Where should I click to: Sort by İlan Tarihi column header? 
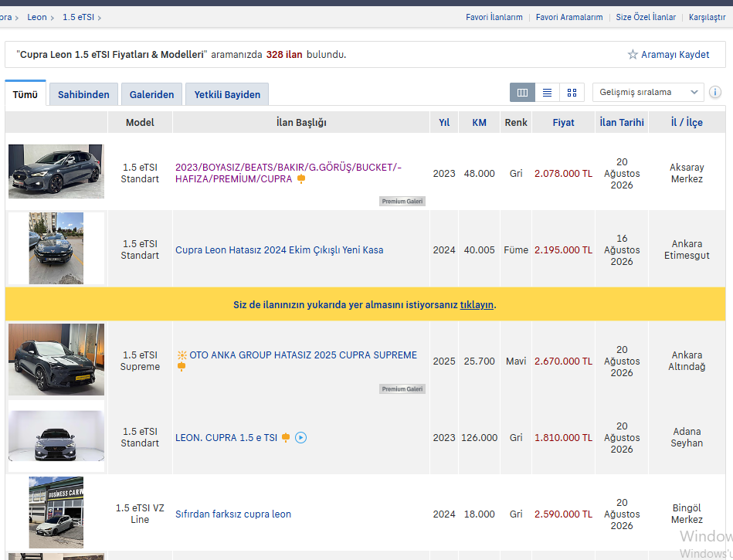tap(622, 123)
